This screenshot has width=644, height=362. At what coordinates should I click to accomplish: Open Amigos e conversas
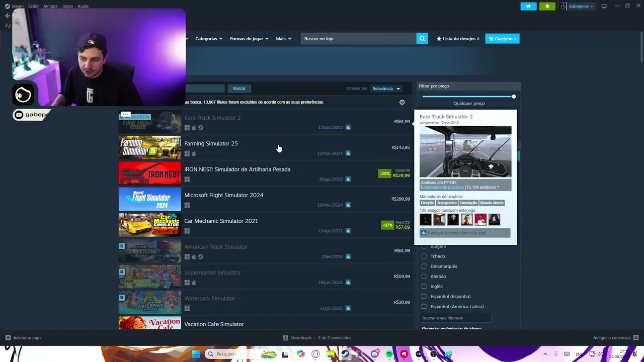[612, 338]
